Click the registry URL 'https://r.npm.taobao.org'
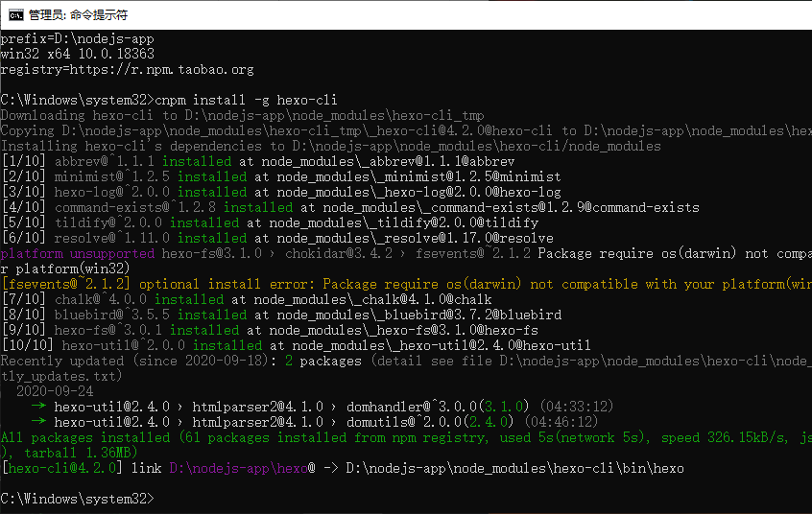812x514 pixels. pyautogui.click(x=161, y=69)
